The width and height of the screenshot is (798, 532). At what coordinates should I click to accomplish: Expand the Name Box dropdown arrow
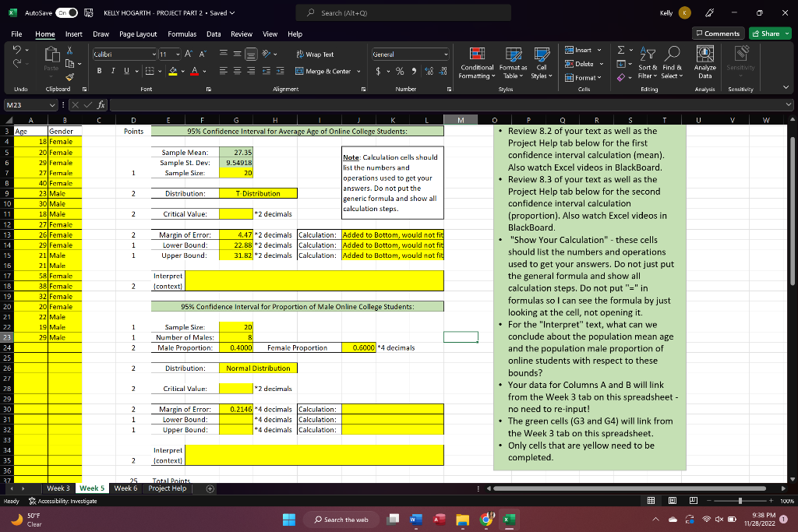tap(52, 105)
